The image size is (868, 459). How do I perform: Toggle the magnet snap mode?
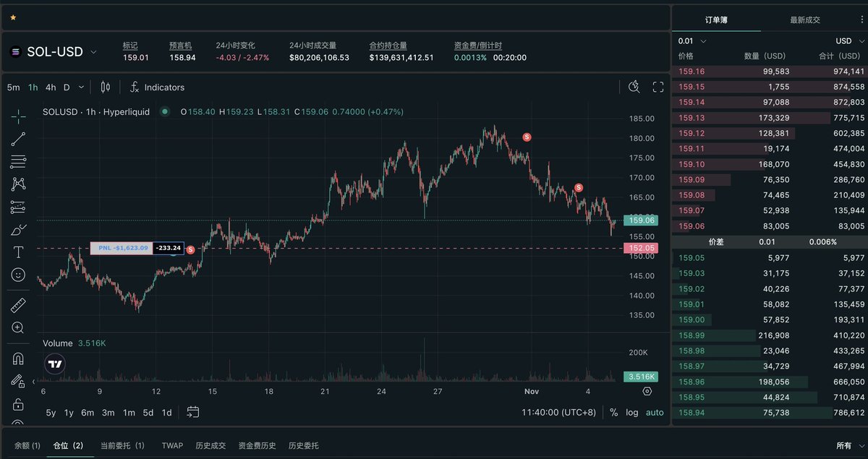pos(18,358)
